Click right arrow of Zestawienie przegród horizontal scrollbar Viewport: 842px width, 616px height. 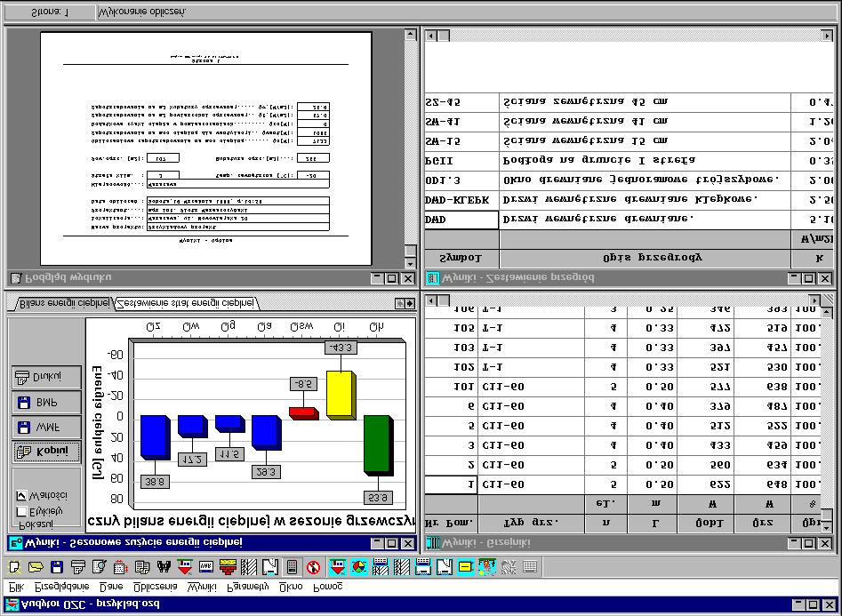click(827, 36)
